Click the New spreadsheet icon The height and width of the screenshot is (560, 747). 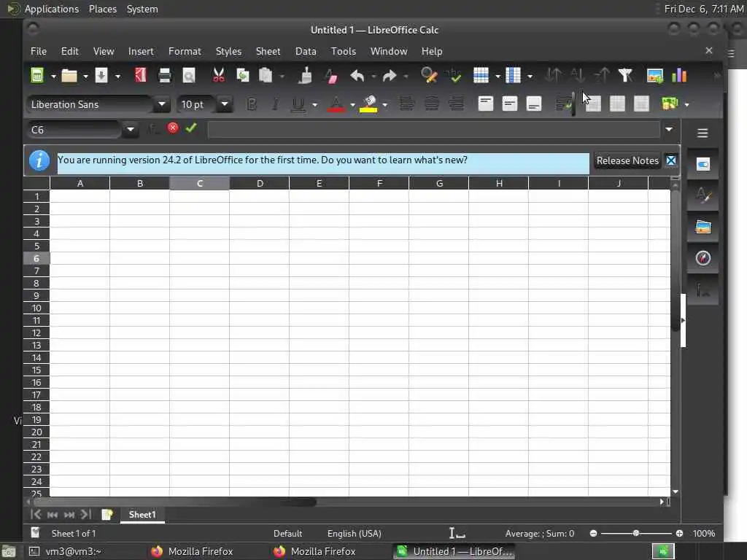[37, 75]
